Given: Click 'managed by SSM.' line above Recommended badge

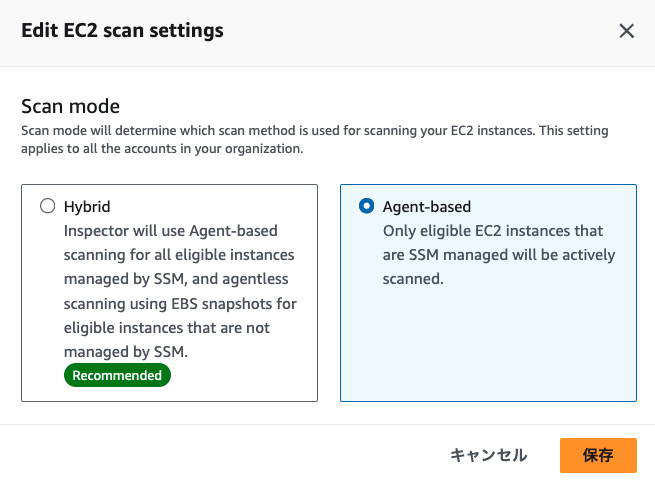Looking at the screenshot, I should coord(125,352).
